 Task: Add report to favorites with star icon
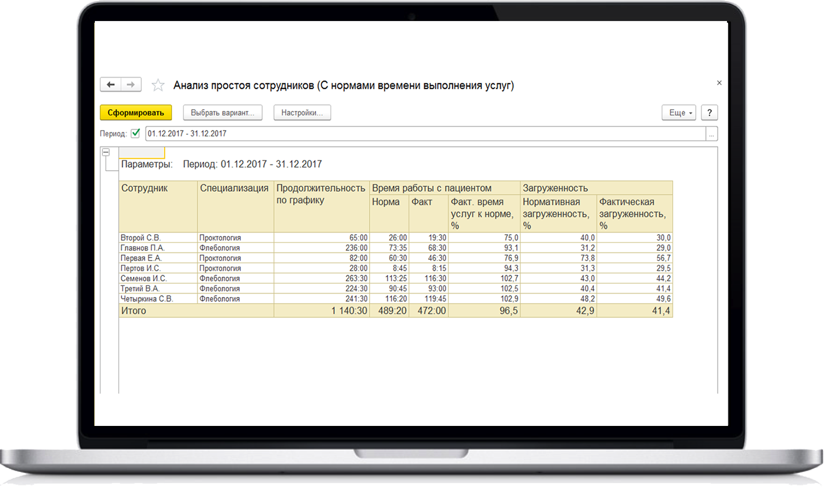coord(158,85)
